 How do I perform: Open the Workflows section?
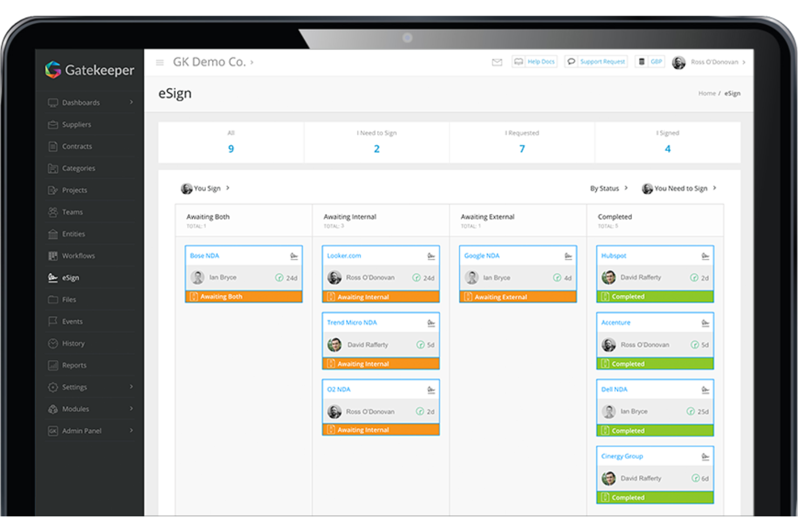point(79,255)
